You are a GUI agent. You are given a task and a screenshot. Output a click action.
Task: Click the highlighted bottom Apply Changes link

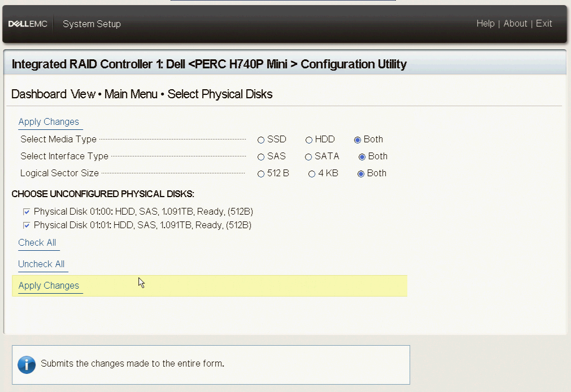(49, 286)
